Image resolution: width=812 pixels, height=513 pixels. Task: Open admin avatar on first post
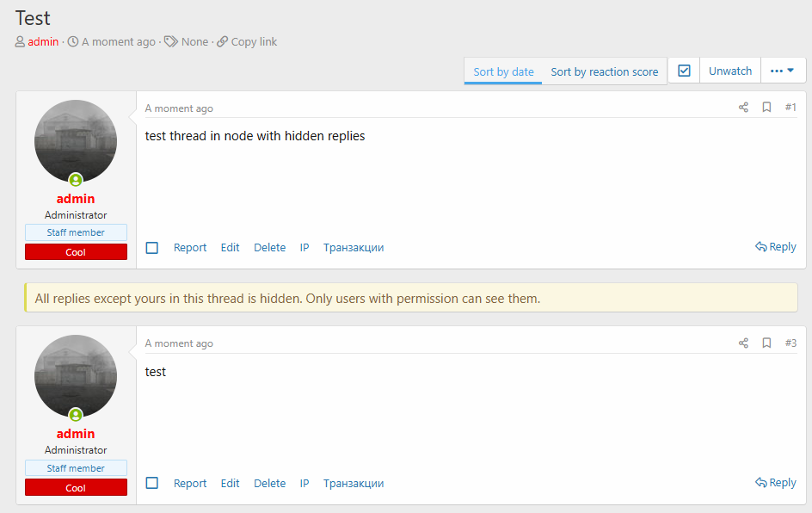(x=76, y=141)
